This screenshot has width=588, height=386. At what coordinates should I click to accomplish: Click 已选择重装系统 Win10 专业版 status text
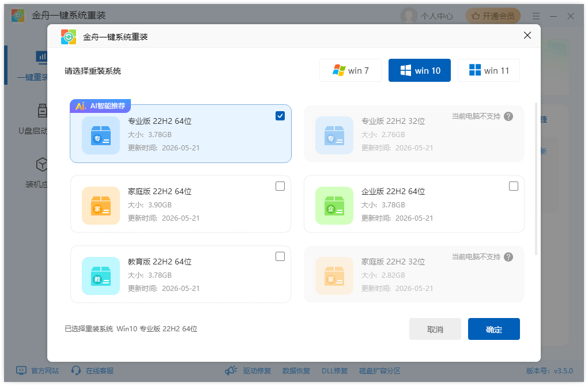point(131,328)
